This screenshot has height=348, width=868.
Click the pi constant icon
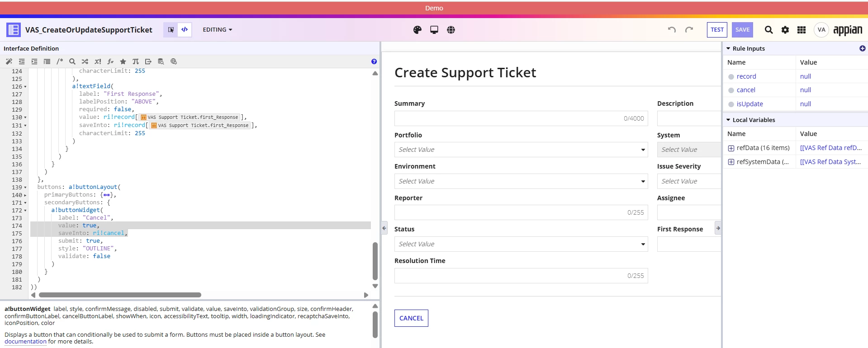point(136,61)
